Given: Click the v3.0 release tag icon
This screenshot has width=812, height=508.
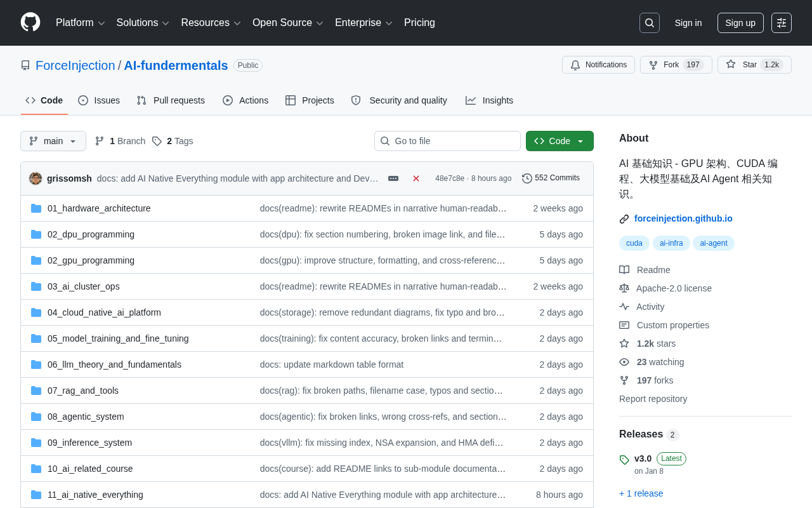Looking at the screenshot, I should click(624, 460).
